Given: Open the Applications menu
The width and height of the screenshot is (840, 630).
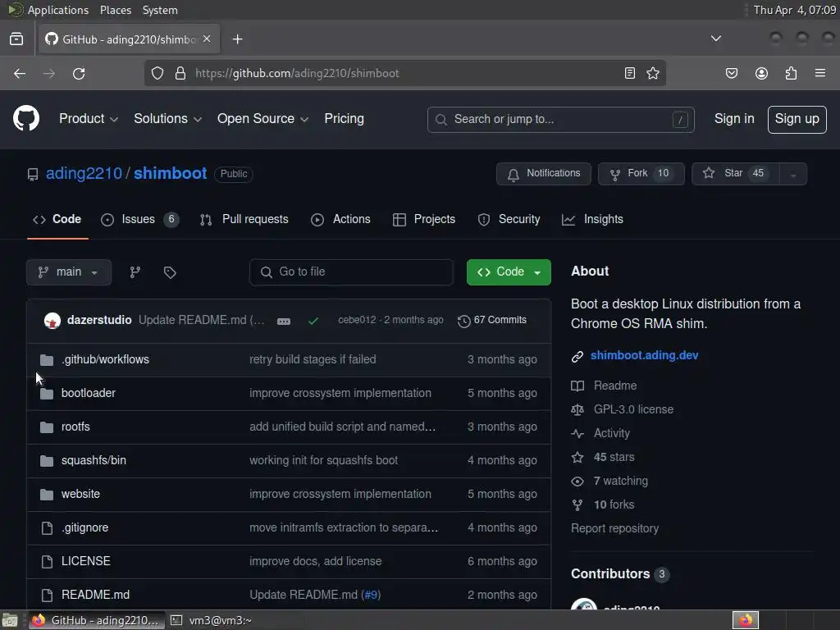Looking at the screenshot, I should click(x=58, y=10).
